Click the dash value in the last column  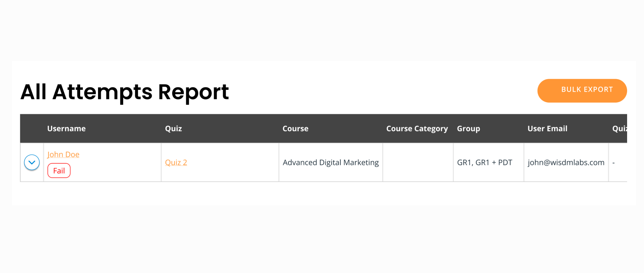[x=614, y=163]
